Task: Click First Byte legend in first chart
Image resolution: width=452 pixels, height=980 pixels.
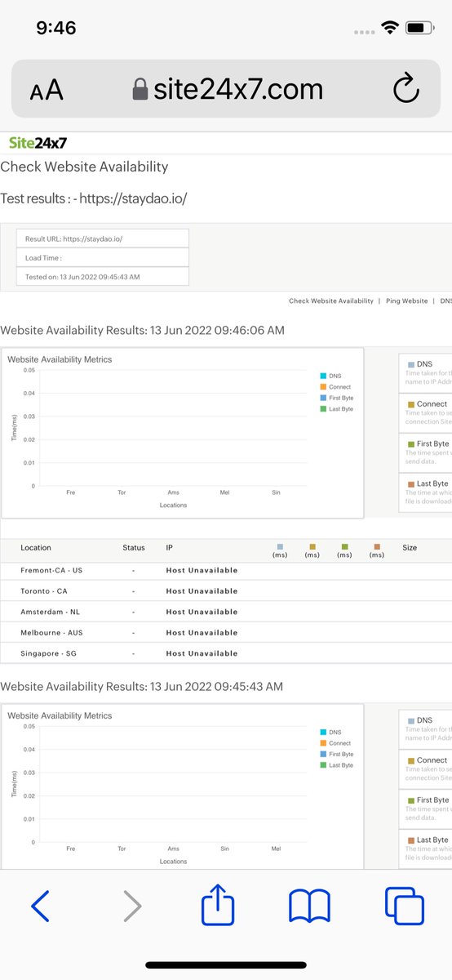Action: pos(337,398)
